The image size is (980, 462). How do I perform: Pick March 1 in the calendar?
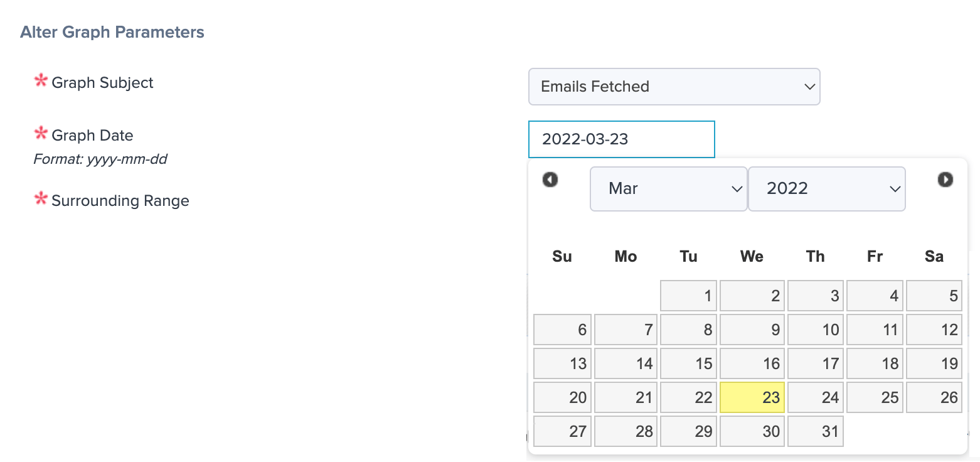click(x=688, y=296)
